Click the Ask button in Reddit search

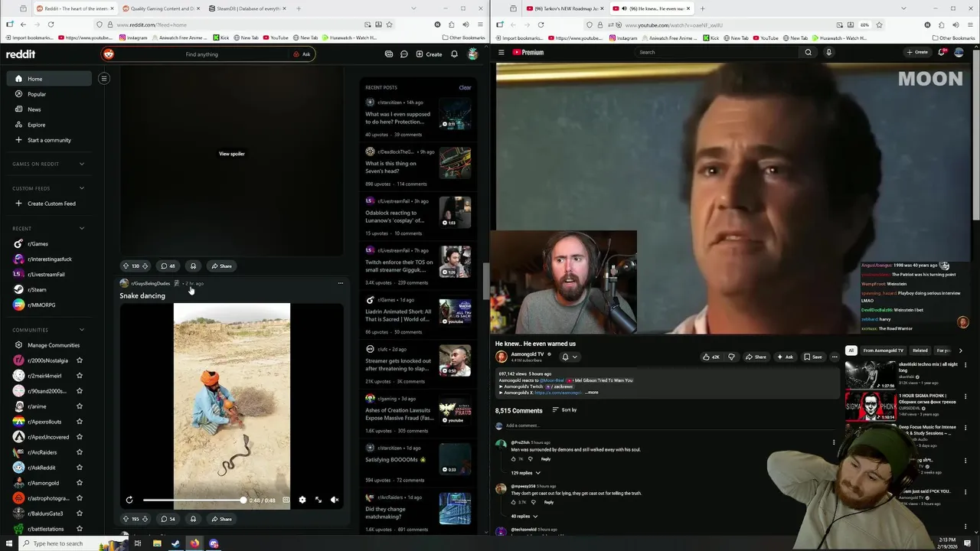302,54
